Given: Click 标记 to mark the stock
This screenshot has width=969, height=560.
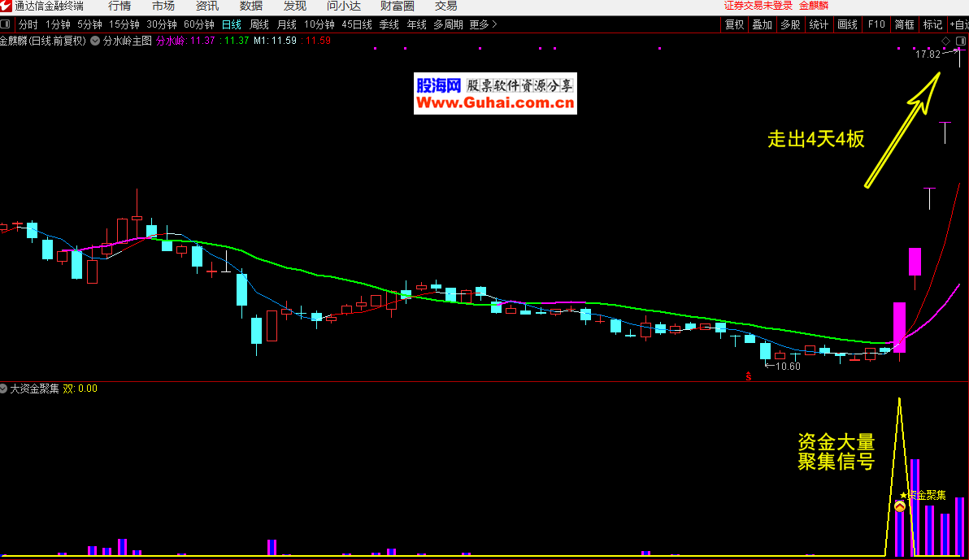Looking at the screenshot, I should coord(932,24).
